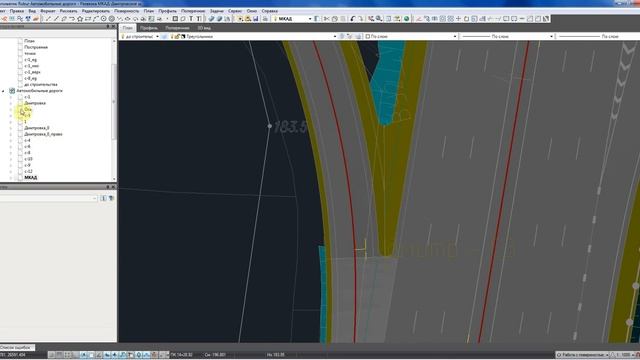Viewport: 640px width, 360px height.
Task: Click the copy icon next to scissors
Action: click(335, 19)
